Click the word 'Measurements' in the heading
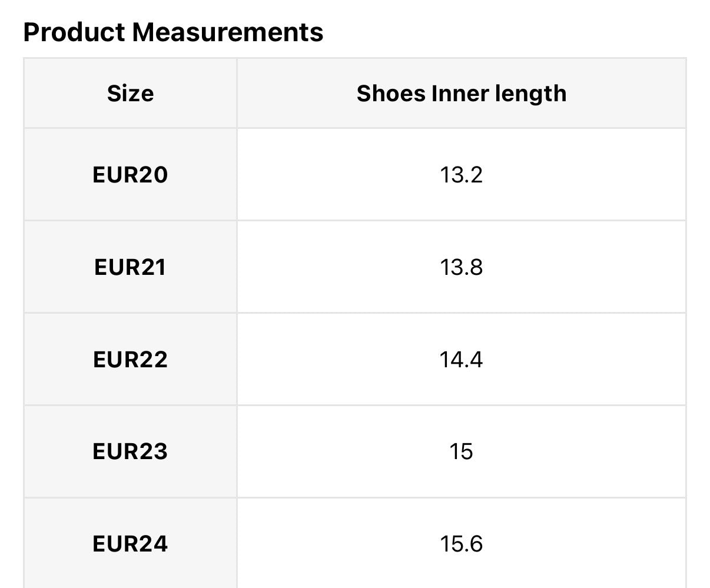This screenshot has width=710, height=588. coord(227,32)
